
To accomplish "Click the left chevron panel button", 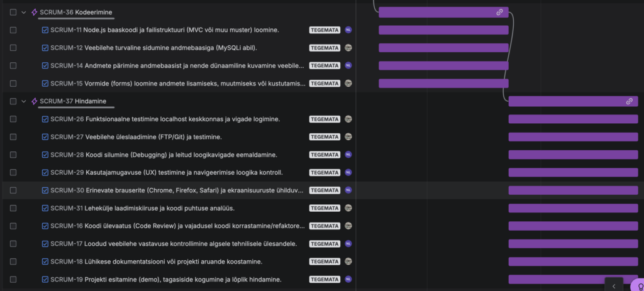I will (x=614, y=285).
